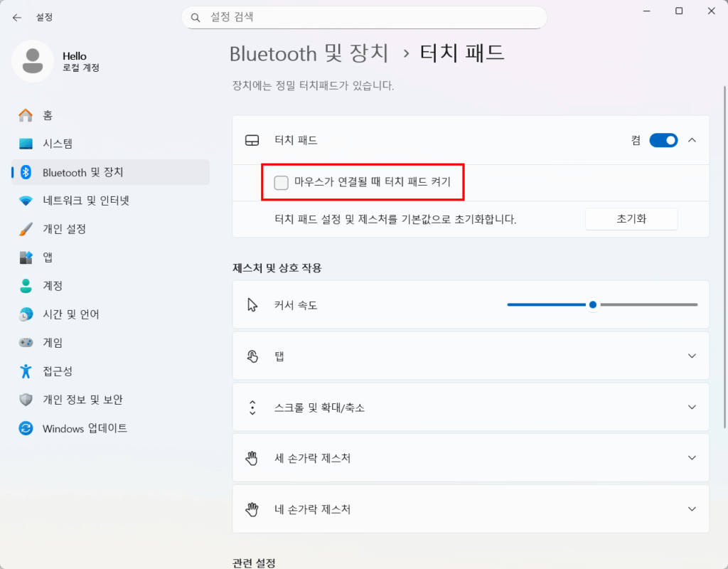Click the cursor speed (커서 속도) slider handle

click(593, 304)
